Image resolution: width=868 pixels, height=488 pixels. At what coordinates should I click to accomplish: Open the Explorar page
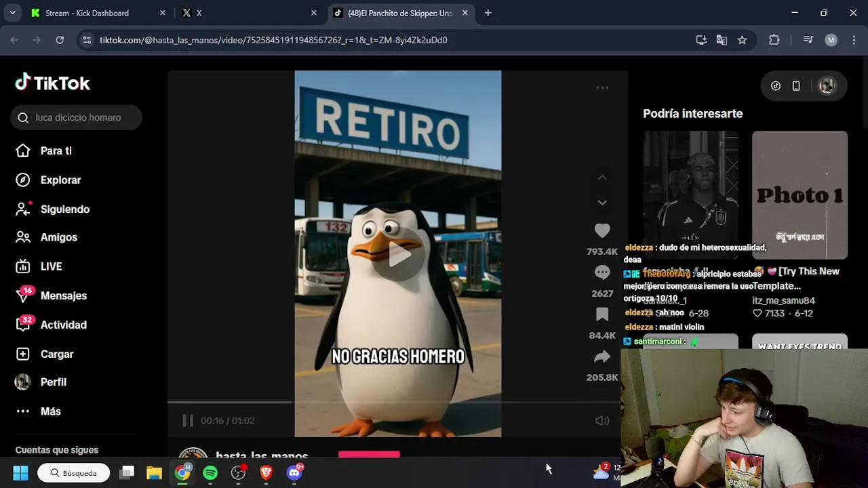tap(48, 180)
